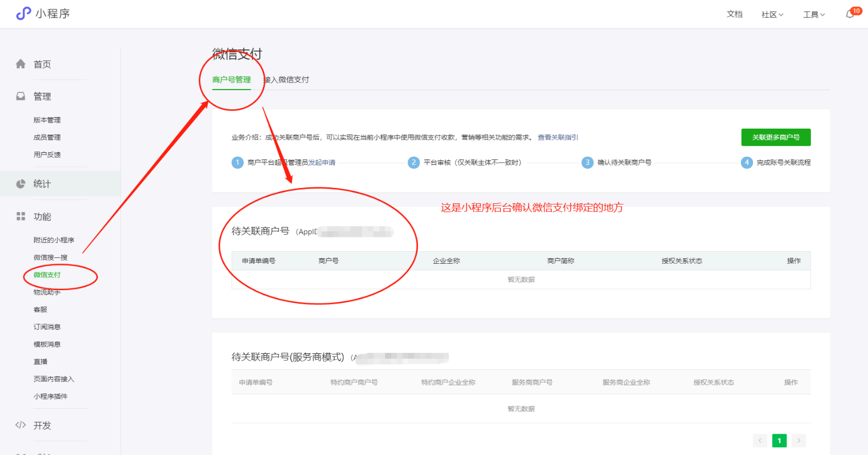Open 文档 in the top navigation
The height and width of the screenshot is (455, 868).
point(734,14)
